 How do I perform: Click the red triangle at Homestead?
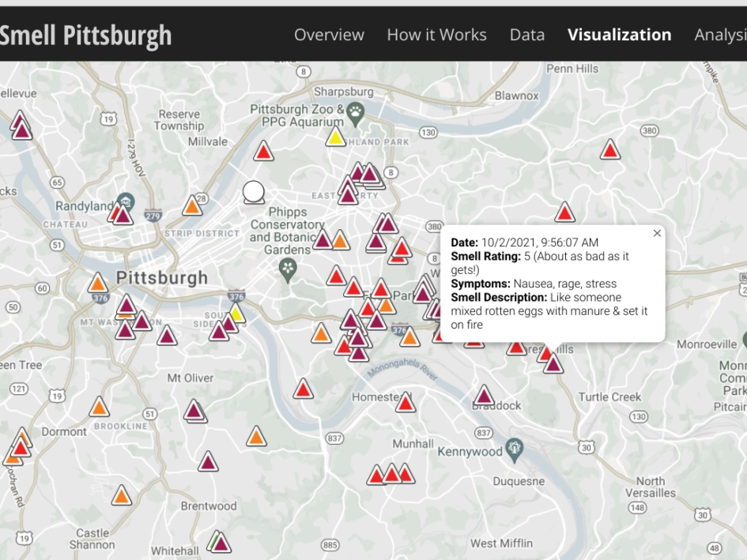pyautogui.click(x=406, y=402)
